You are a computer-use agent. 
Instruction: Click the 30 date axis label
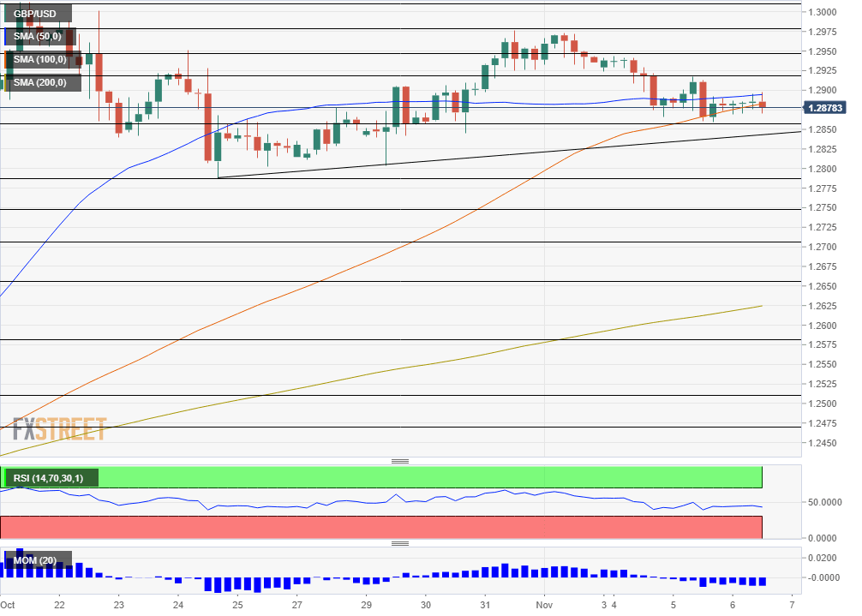click(426, 605)
